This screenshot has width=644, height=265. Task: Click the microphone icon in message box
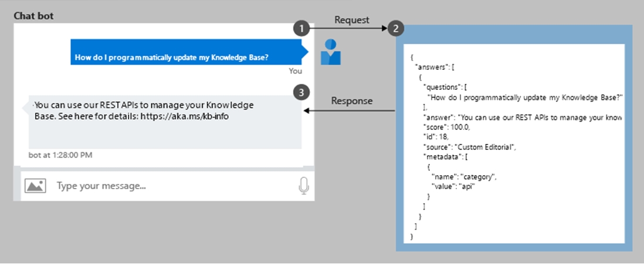coord(303,186)
